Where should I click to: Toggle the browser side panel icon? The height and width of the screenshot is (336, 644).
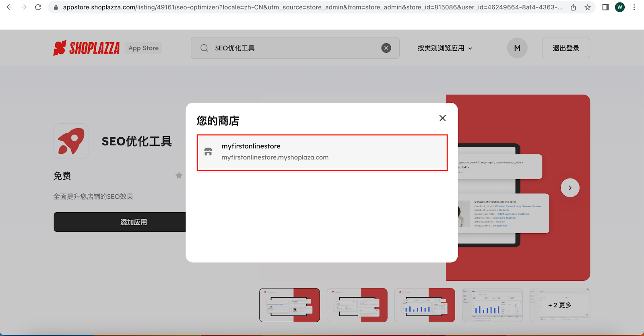click(605, 7)
